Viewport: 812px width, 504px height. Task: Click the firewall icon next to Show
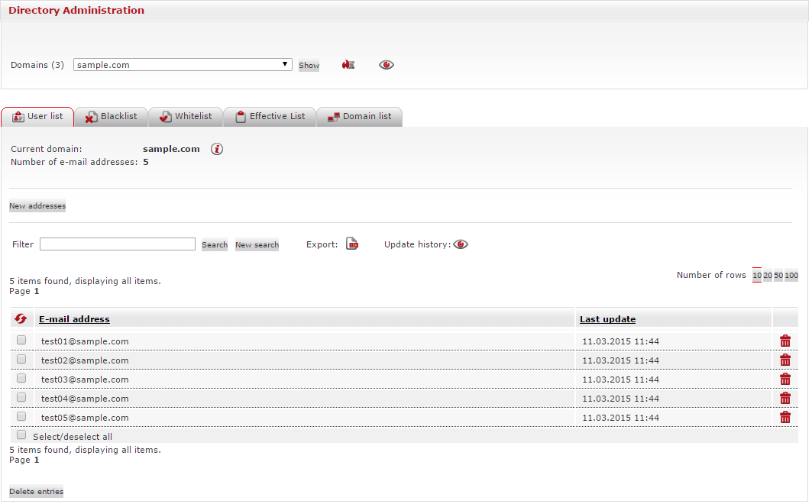tap(348, 65)
